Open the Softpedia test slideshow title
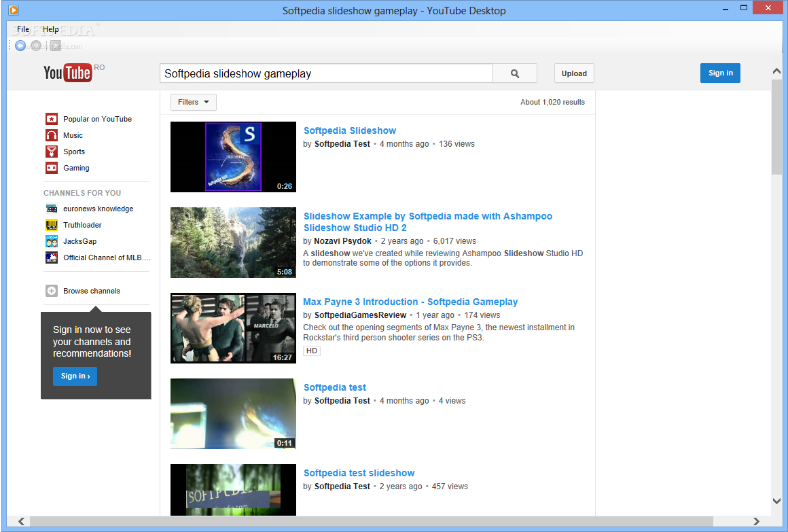 click(359, 473)
